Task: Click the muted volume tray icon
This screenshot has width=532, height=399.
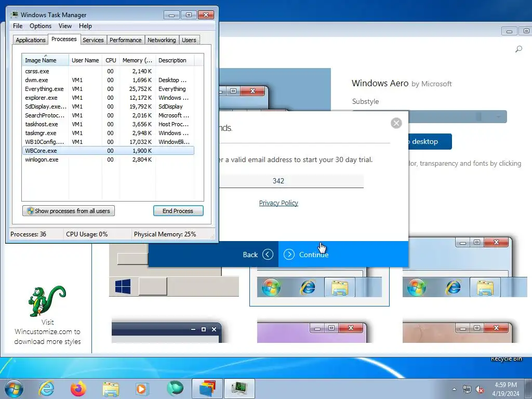Action: coord(480,390)
